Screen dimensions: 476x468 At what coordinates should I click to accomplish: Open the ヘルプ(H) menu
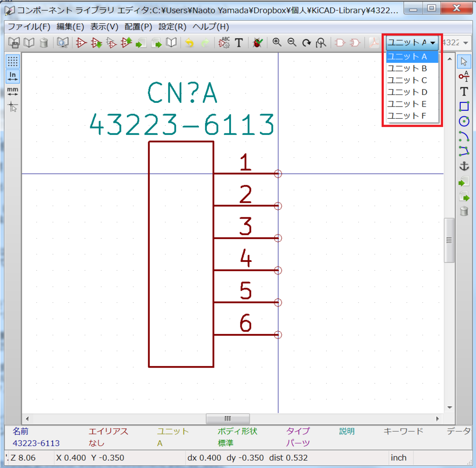tap(211, 27)
